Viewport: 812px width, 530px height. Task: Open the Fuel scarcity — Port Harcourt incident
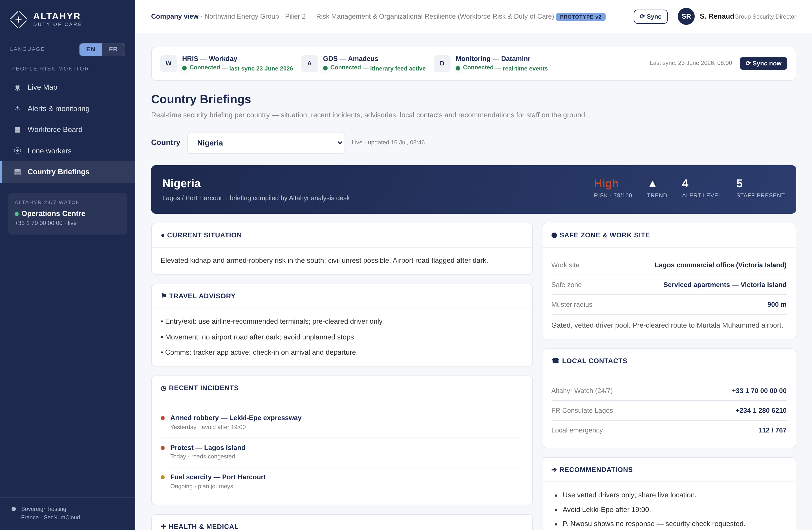(x=342, y=482)
